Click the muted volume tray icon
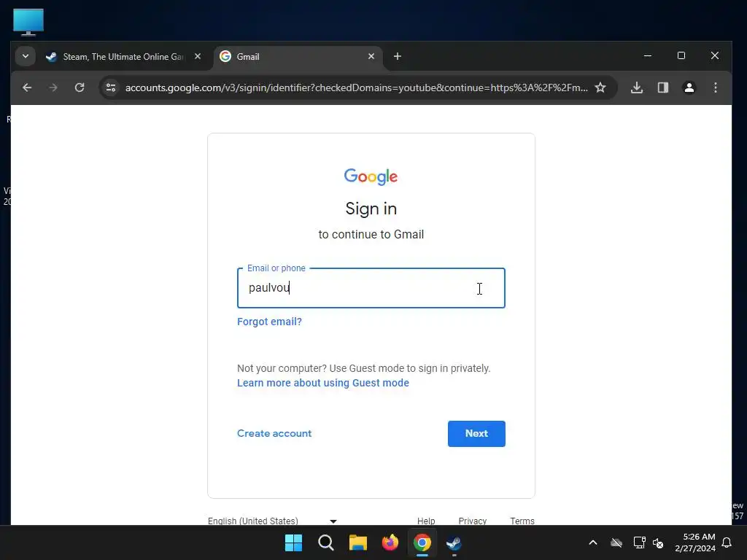 pyautogui.click(x=658, y=542)
